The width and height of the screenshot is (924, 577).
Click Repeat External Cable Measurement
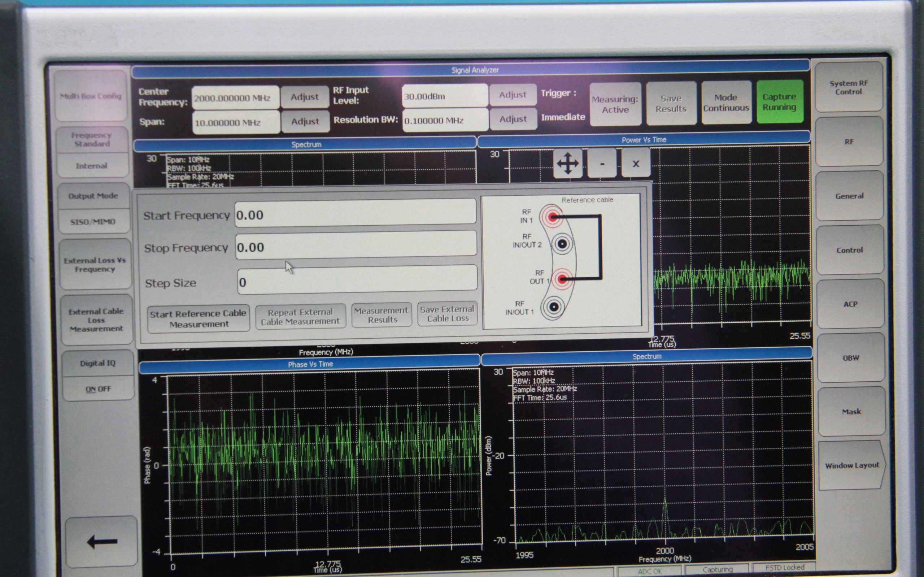pos(301,316)
